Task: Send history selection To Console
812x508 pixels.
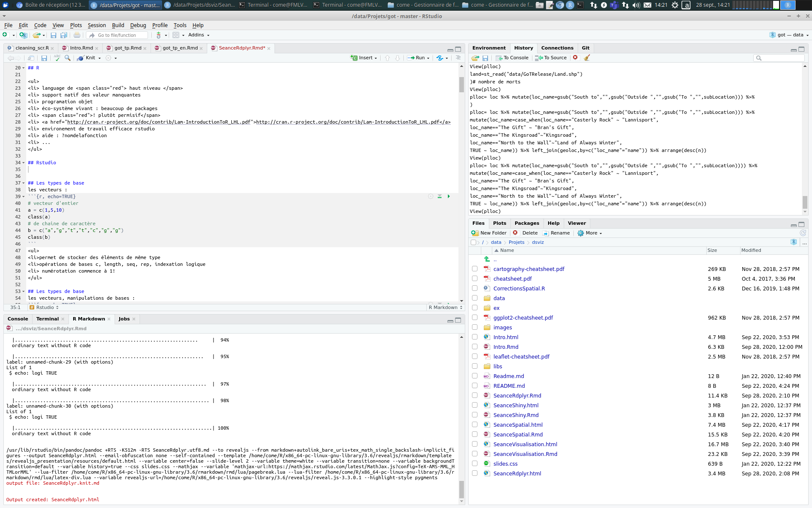Action: 512,58
